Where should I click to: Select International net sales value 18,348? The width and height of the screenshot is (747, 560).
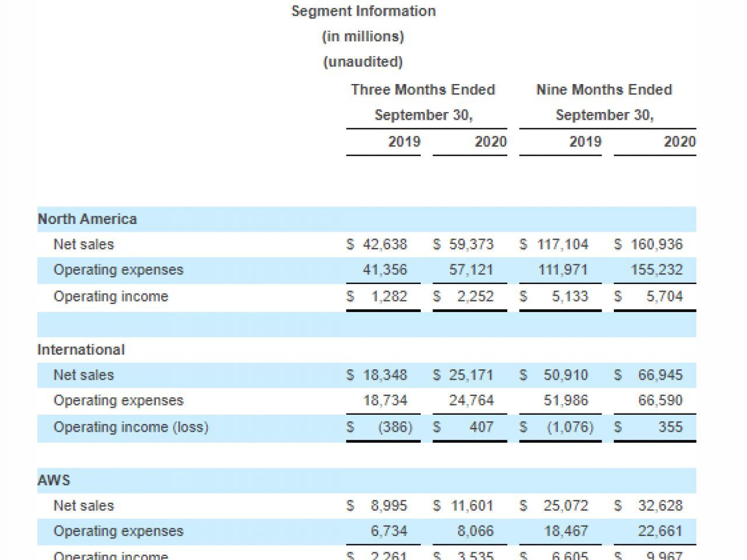(x=385, y=375)
